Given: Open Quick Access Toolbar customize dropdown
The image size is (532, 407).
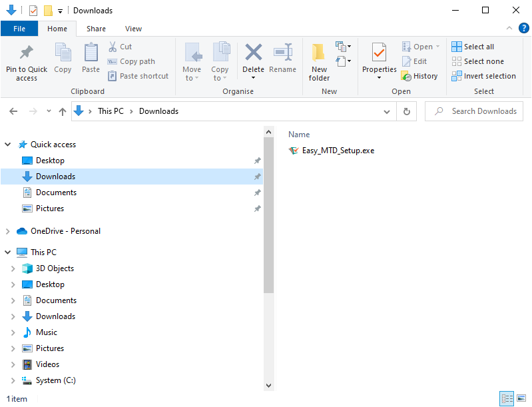Looking at the screenshot, I should pos(60,11).
